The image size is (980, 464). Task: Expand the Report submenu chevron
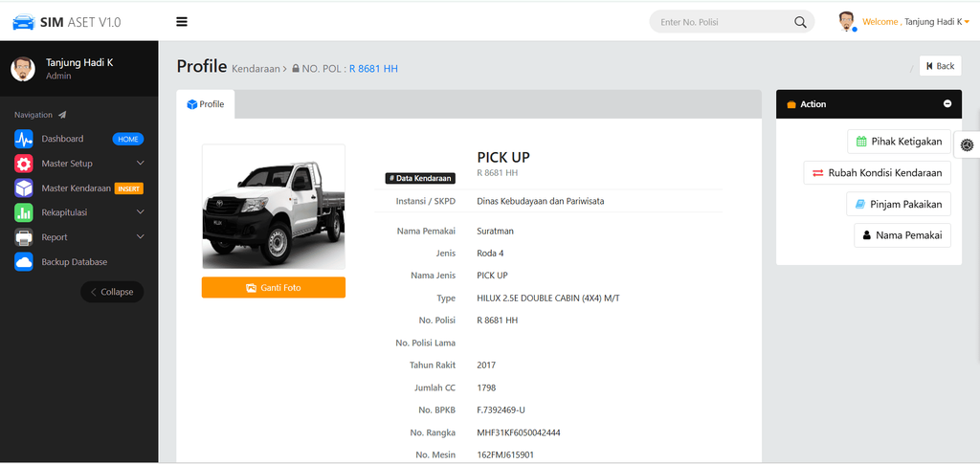tap(140, 236)
